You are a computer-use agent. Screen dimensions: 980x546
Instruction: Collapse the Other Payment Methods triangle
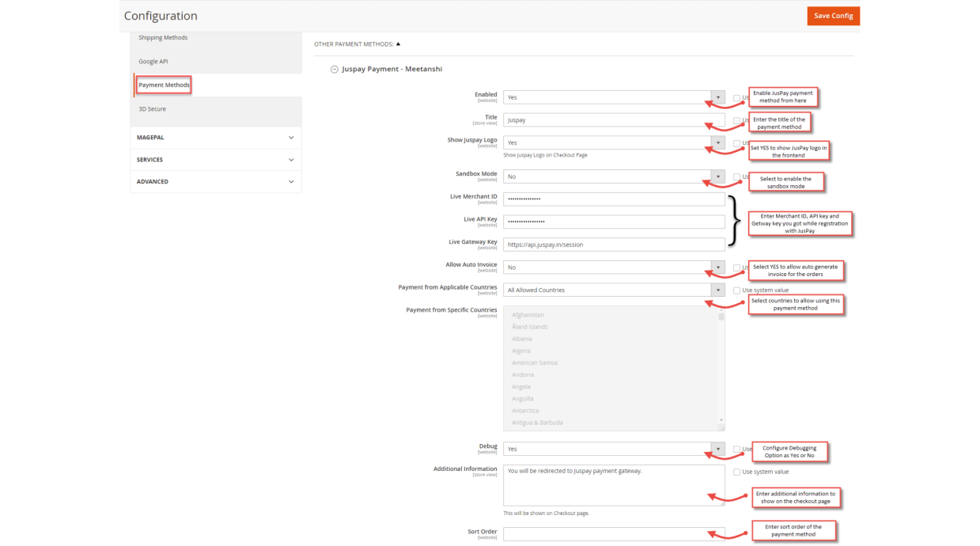click(398, 44)
